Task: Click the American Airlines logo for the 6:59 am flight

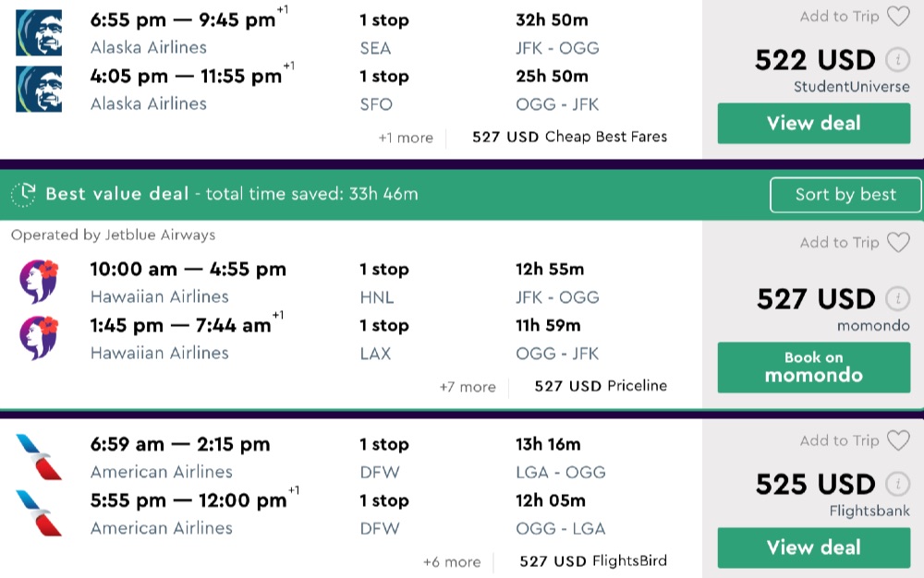Action: click(39, 458)
